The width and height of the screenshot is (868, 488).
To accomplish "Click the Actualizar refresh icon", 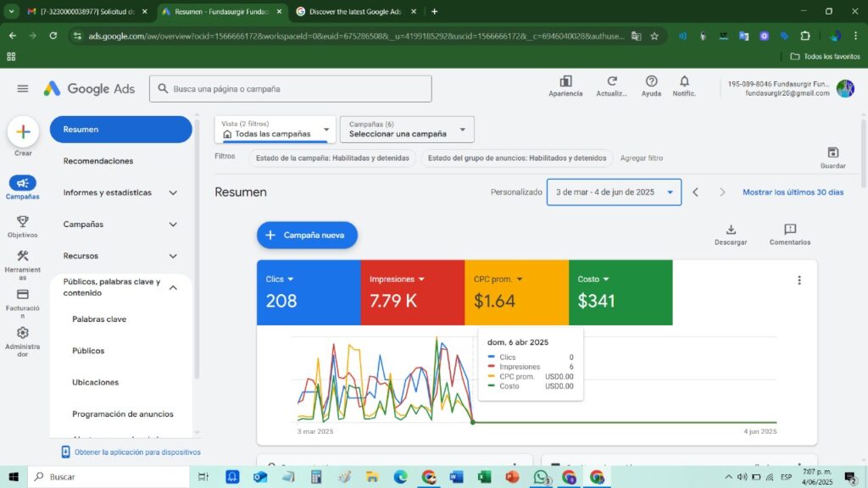I will tap(611, 82).
